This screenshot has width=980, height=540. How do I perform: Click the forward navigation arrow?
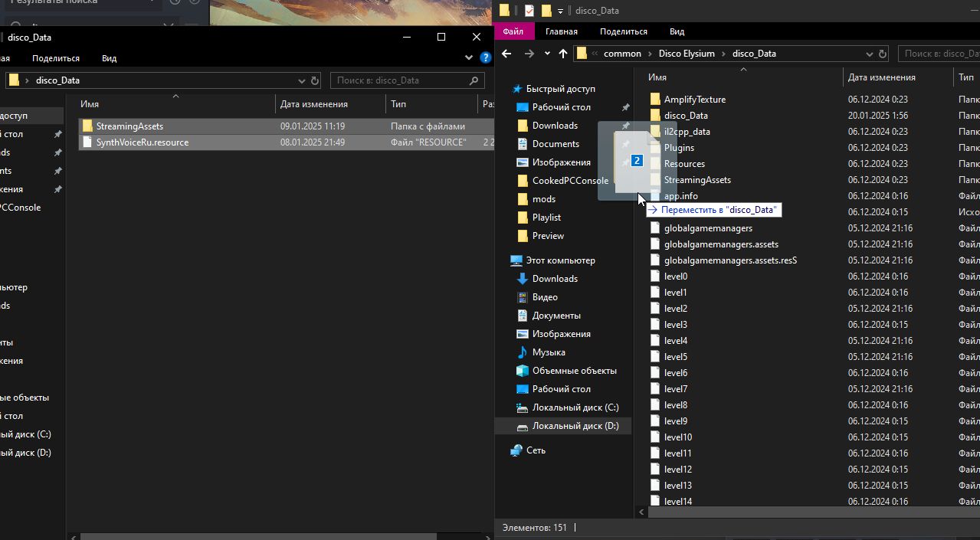(x=529, y=54)
